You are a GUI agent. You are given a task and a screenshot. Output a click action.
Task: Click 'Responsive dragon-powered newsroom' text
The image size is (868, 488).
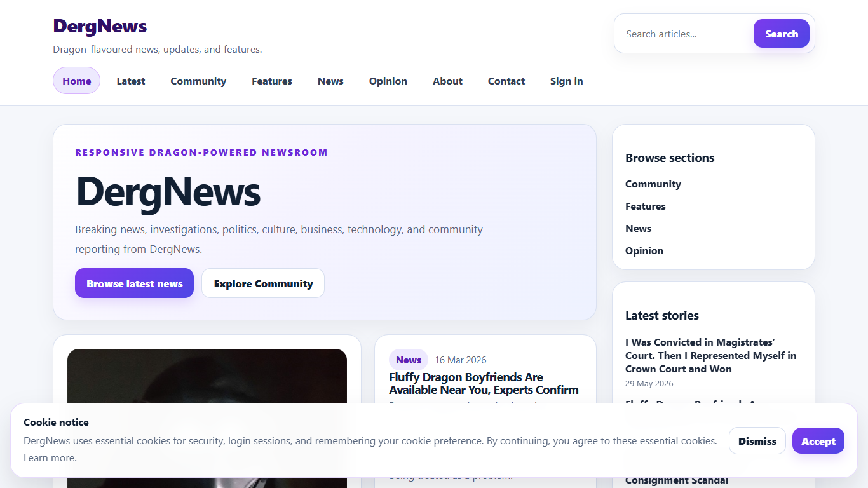tap(201, 152)
